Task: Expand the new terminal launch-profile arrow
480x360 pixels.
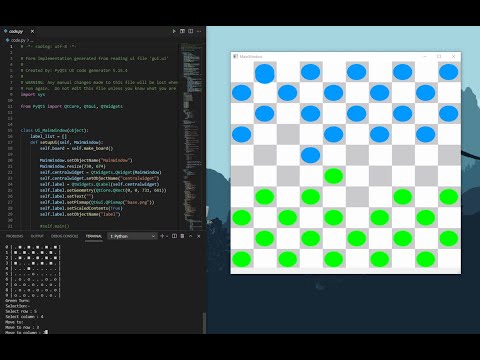Action: tap(167, 236)
